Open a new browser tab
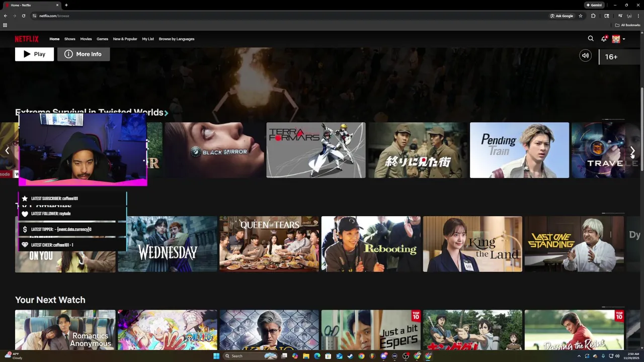The image size is (644, 362). point(66,5)
